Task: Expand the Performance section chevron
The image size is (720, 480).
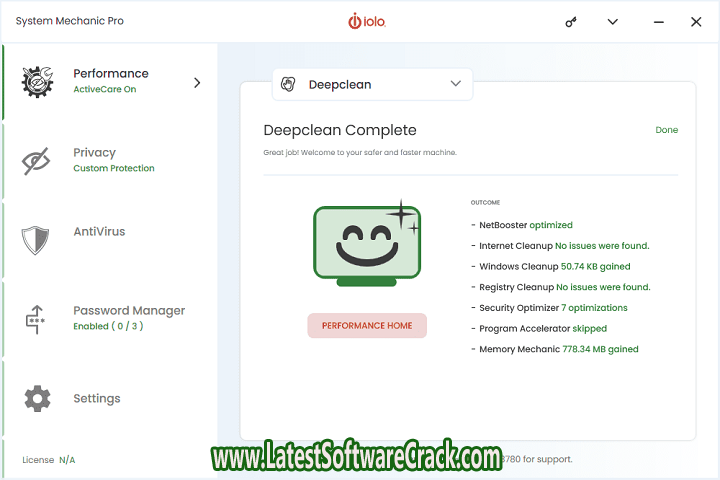Action: pos(197,82)
